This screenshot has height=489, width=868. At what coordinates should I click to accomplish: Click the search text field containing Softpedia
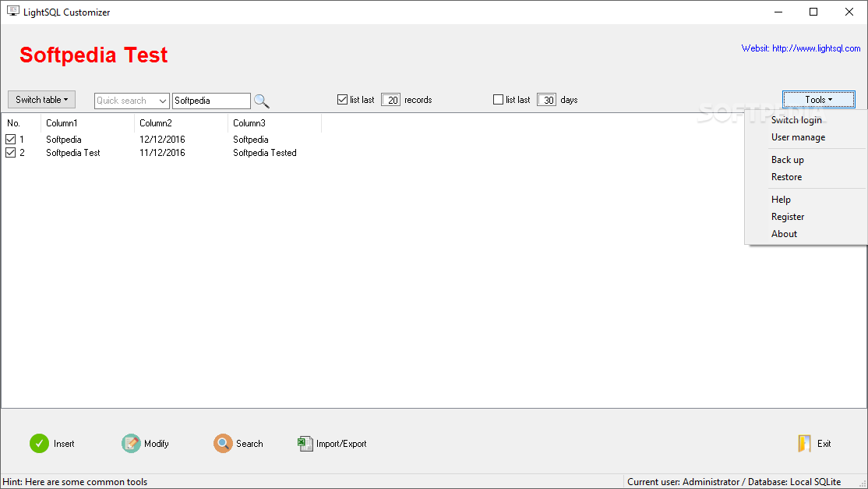[x=211, y=101]
